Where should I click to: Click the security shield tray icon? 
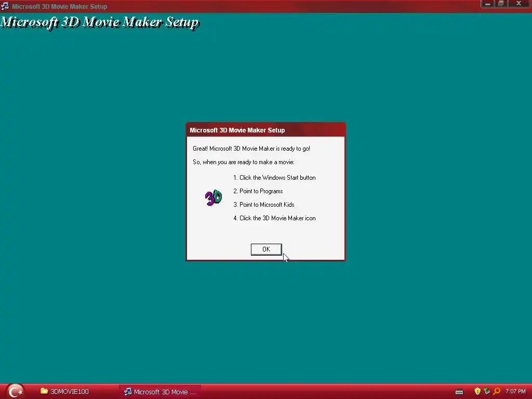(477, 391)
